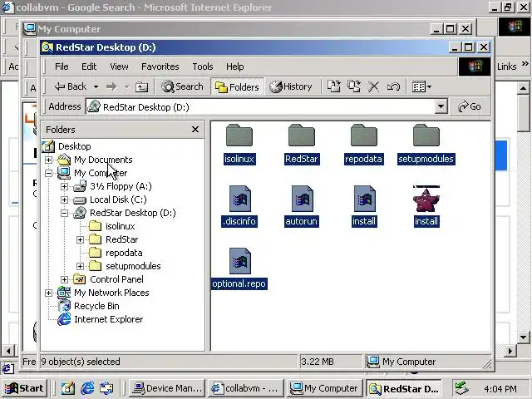Open the Edit menu
The width and height of the screenshot is (532, 399).
click(89, 66)
